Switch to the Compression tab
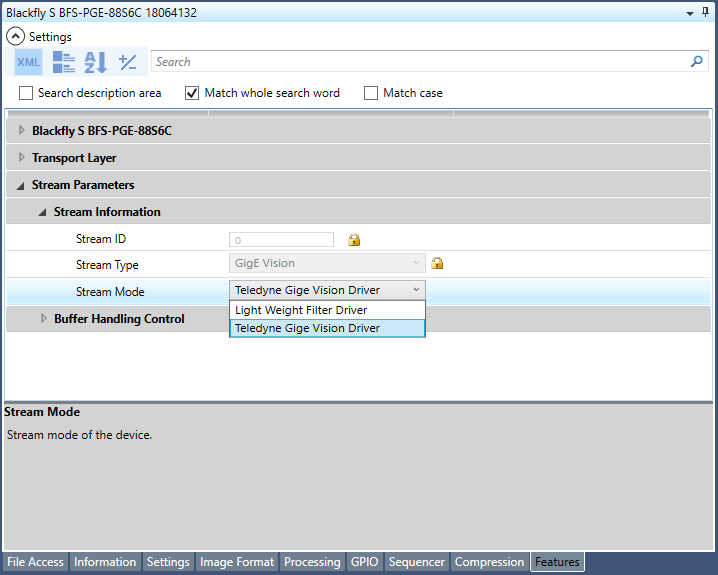 click(489, 562)
